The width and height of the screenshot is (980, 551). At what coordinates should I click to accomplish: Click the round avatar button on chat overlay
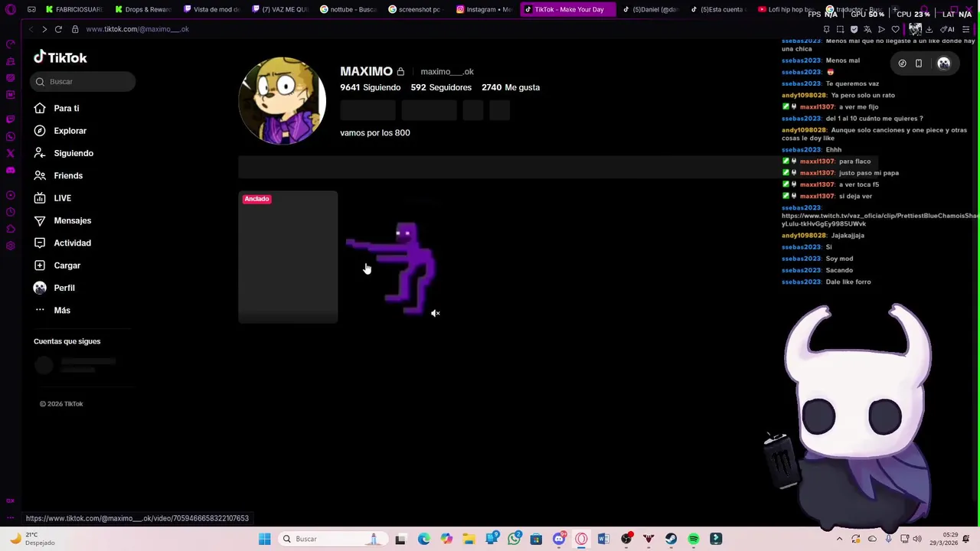(943, 64)
